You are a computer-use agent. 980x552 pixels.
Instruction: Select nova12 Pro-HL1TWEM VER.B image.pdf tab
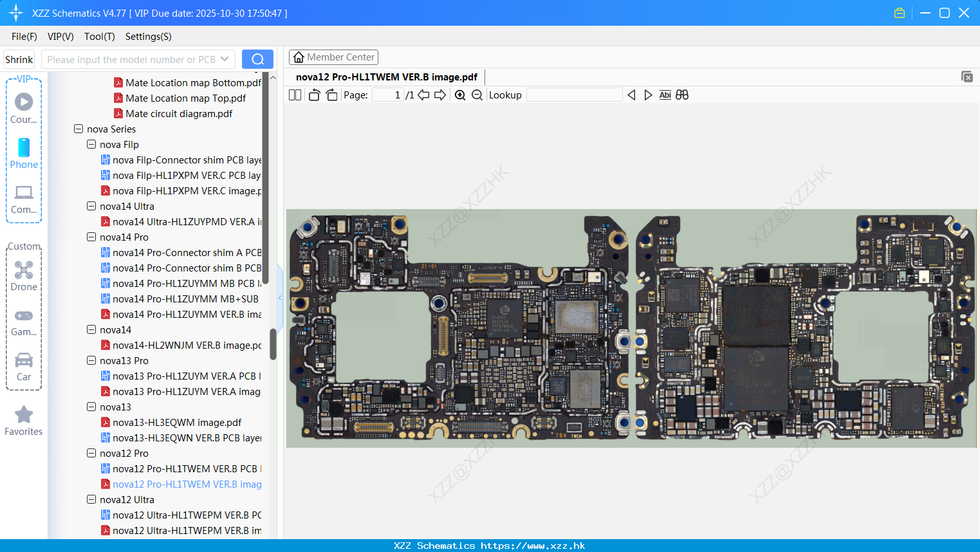(x=387, y=77)
